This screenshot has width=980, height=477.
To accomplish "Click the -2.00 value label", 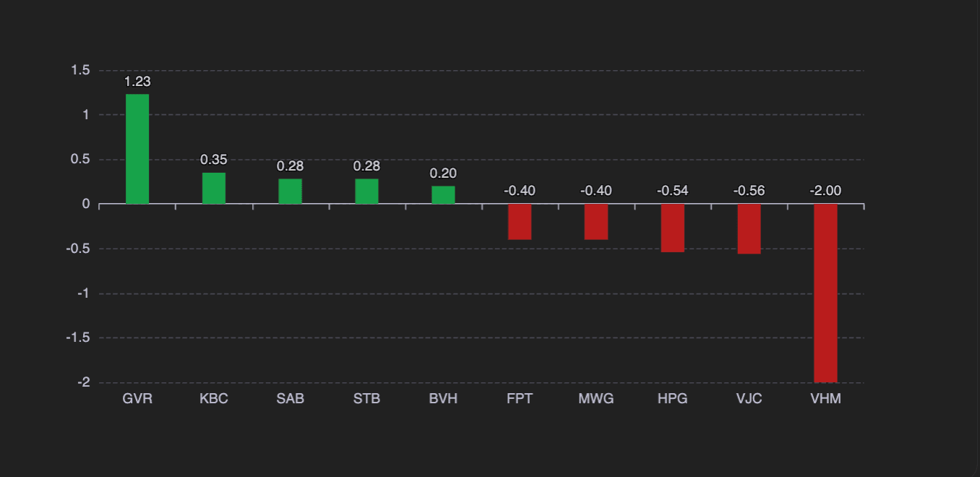I will [x=825, y=191].
